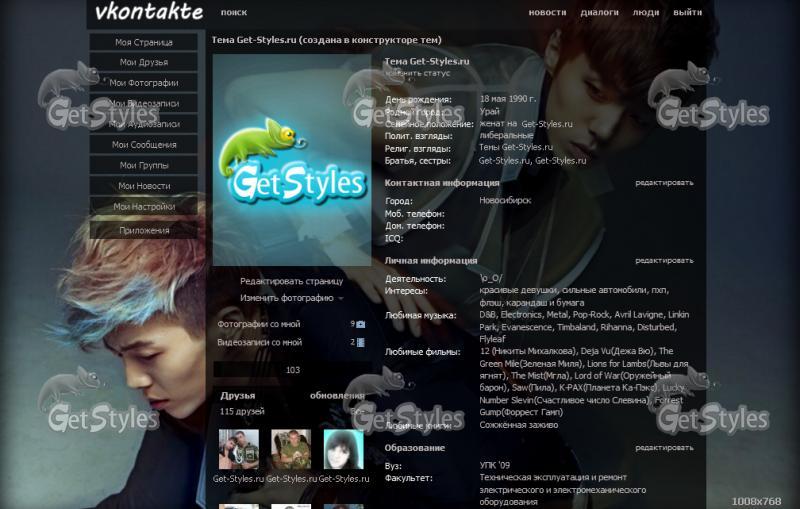Open Мои Новости in sidebar
800x509 pixels.
pos(143,186)
